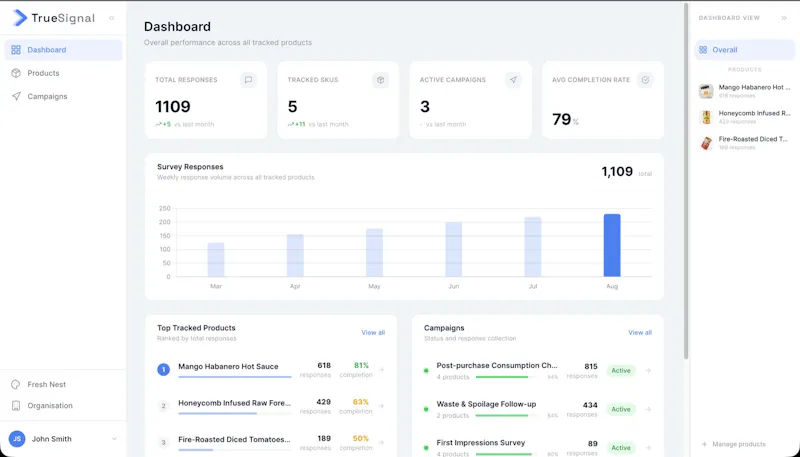The image size is (800, 457).
Task: Open Mango Habanero Hot Sauce product row
Action: pyautogui.click(x=271, y=370)
